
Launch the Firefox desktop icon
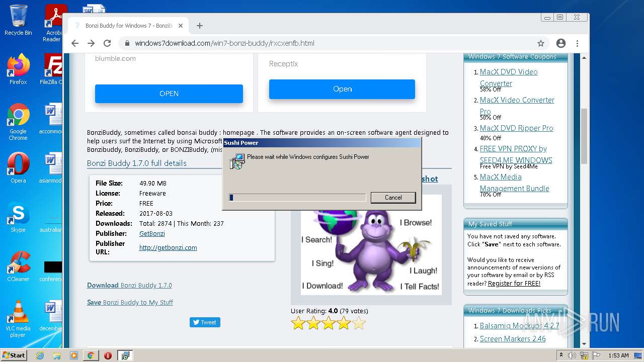(x=18, y=69)
